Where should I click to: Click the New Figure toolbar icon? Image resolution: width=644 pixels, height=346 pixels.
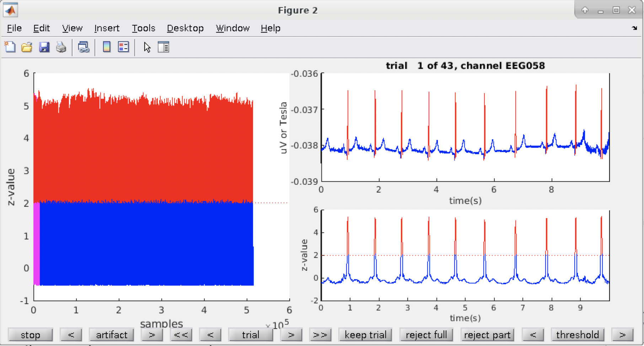coord(10,47)
